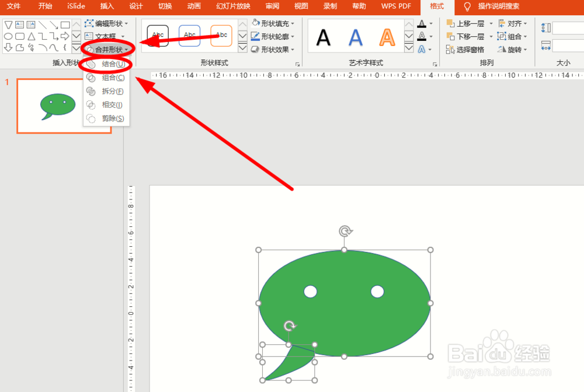584x392 pixels.
Task: Expand the WordArt styles gallery More arrow
Action: 409,48
